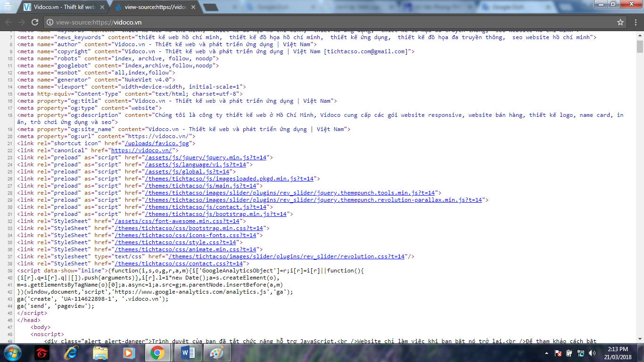Image resolution: width=644 pixels, height=362 pixels.
Task: Click the vertical scrollbar thumb
Action: (x=640, y=46)
